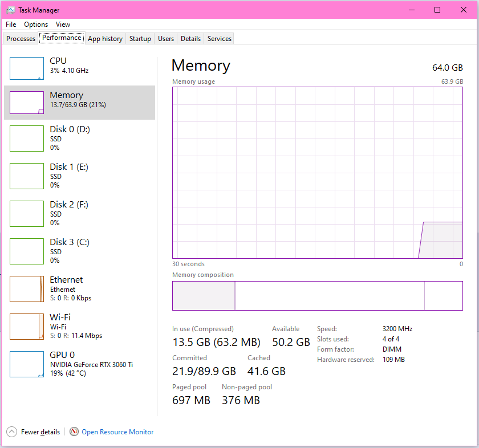Select the CPU usage mini graph
The image size is (479, 448).
pos(27,68)
